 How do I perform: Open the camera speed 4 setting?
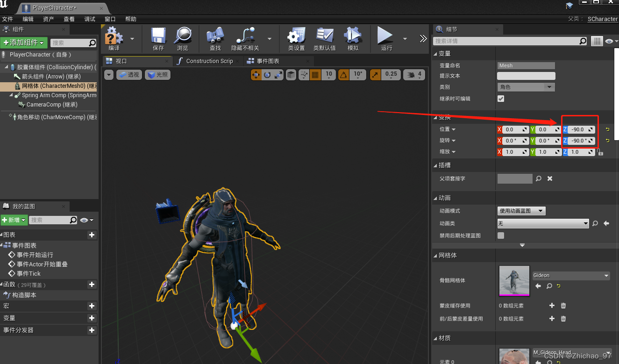pos(414,74)
